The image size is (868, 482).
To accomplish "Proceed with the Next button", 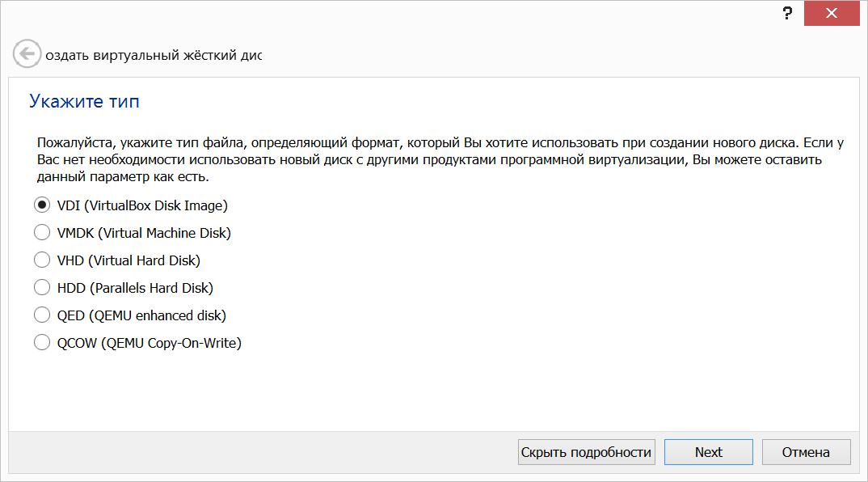I will pyautogui.click(x=709, y=452).
